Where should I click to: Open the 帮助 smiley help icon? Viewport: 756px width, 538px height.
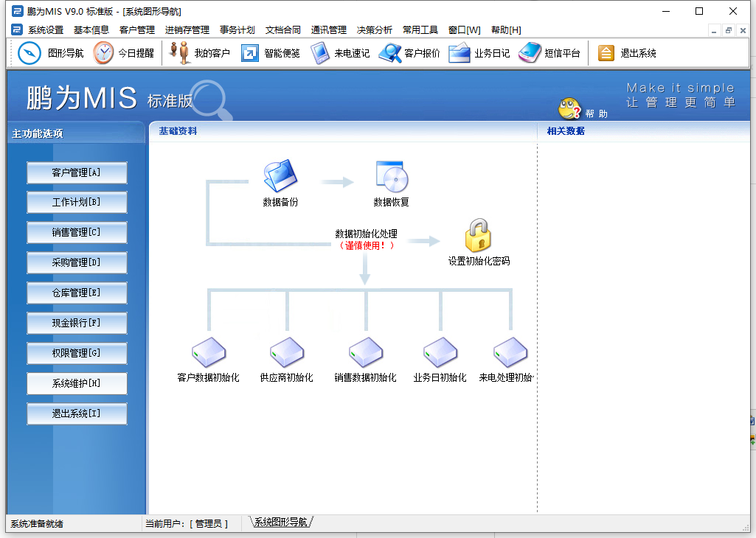(x=570, y=109)
